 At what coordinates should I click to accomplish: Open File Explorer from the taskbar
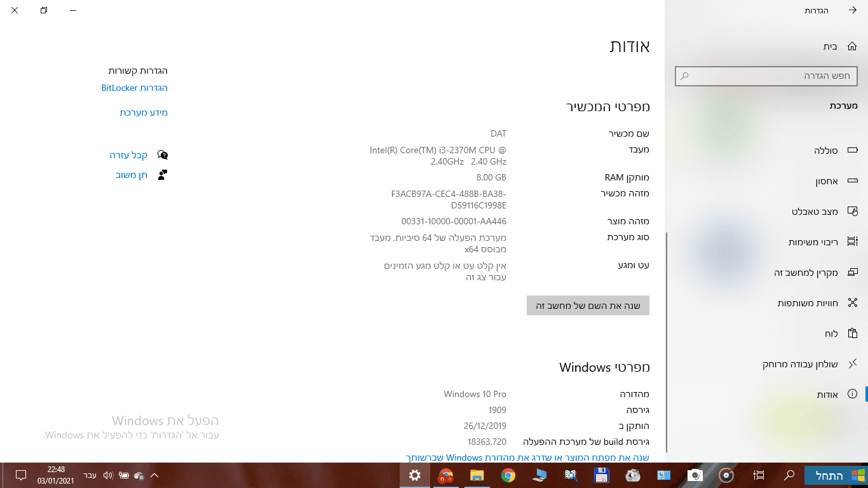coord(477,475)
